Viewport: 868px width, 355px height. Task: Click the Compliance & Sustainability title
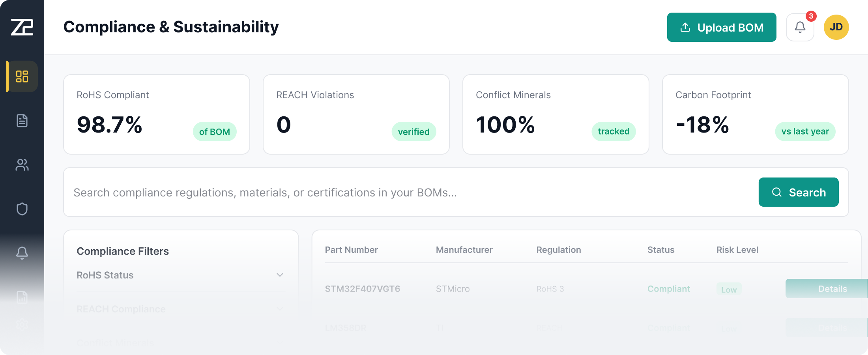171,27
